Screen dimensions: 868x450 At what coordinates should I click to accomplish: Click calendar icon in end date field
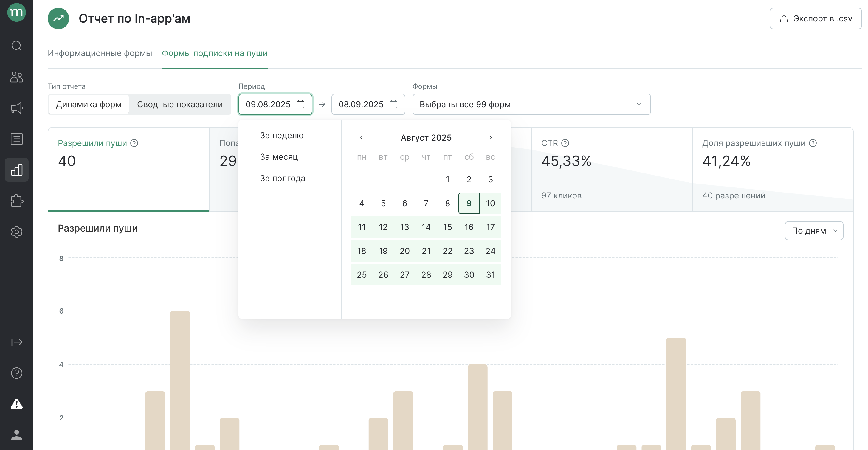(x=393, y=104)
